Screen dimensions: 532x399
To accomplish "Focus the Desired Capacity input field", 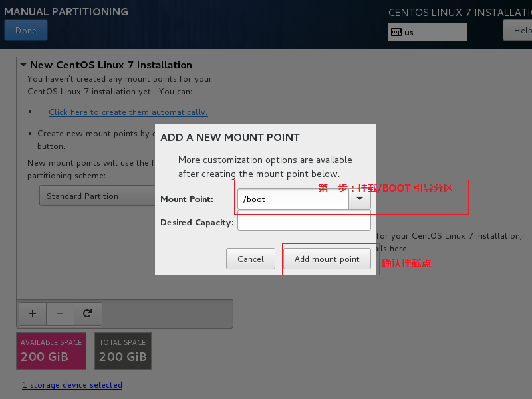I will click(303, 222).
